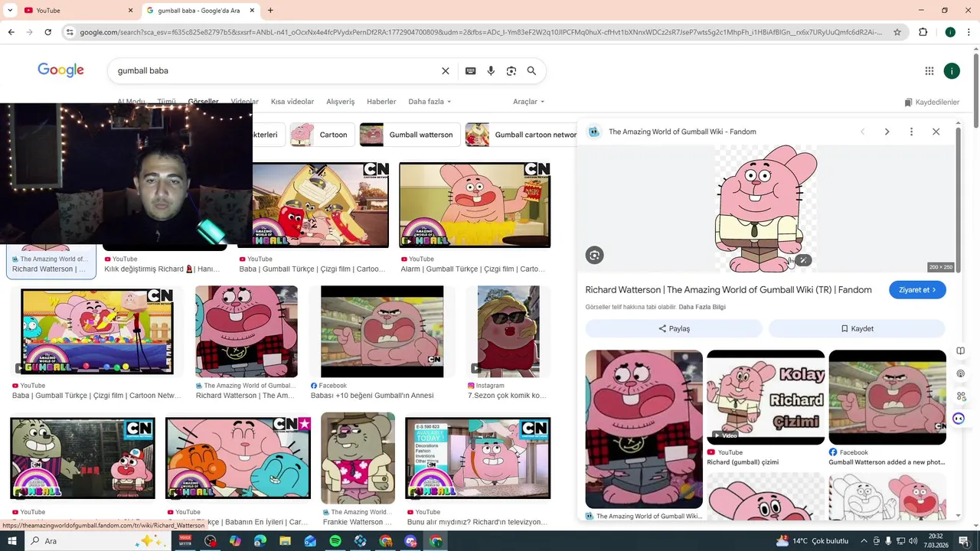Open the taskbar clock showing 20:32
This screenshot has height=551, width=980.
(936, 541)
